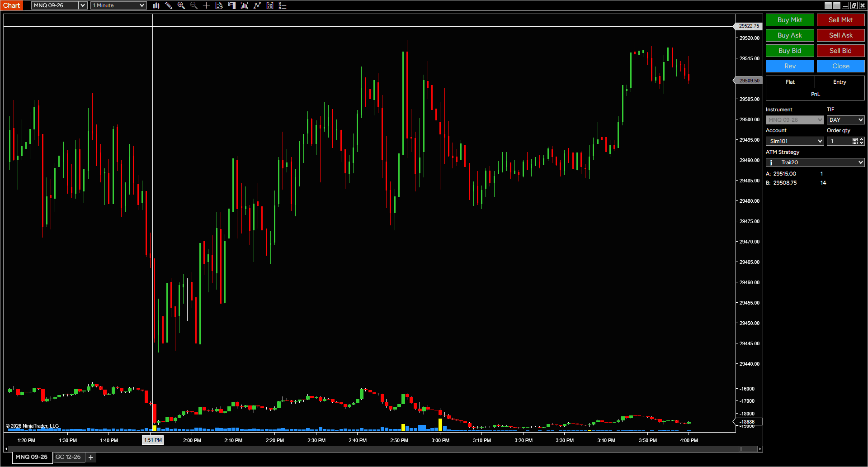Click the -18686 indicator value marker
Screen dimensions: 868x467
[x=748, y=422]
